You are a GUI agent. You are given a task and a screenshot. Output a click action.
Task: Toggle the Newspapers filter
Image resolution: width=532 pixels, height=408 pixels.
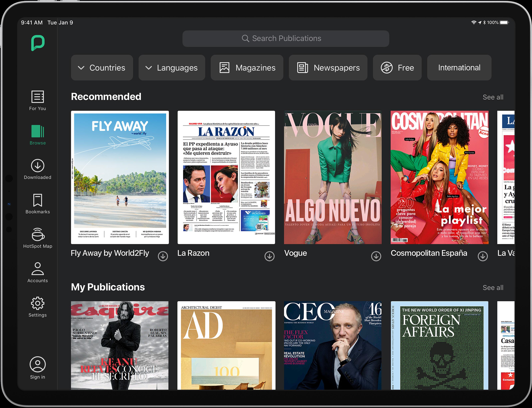pyautogui.click(x=328, y=68)
